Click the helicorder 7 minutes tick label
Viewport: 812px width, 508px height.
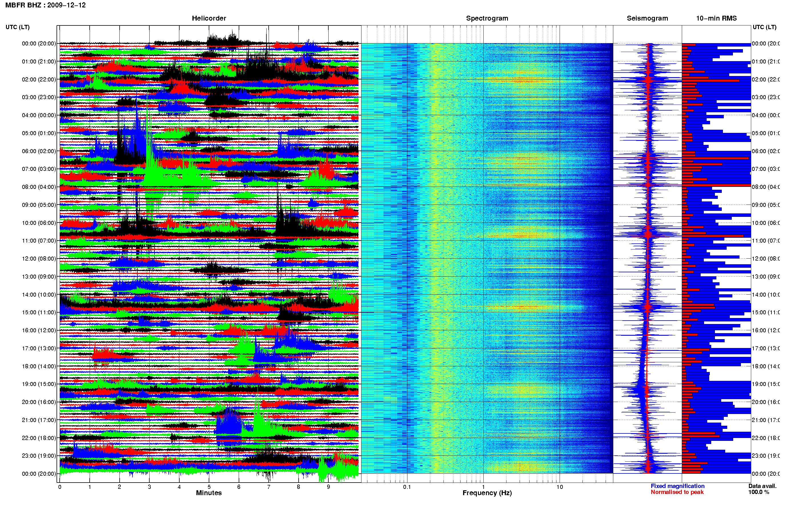pos(269,487)
